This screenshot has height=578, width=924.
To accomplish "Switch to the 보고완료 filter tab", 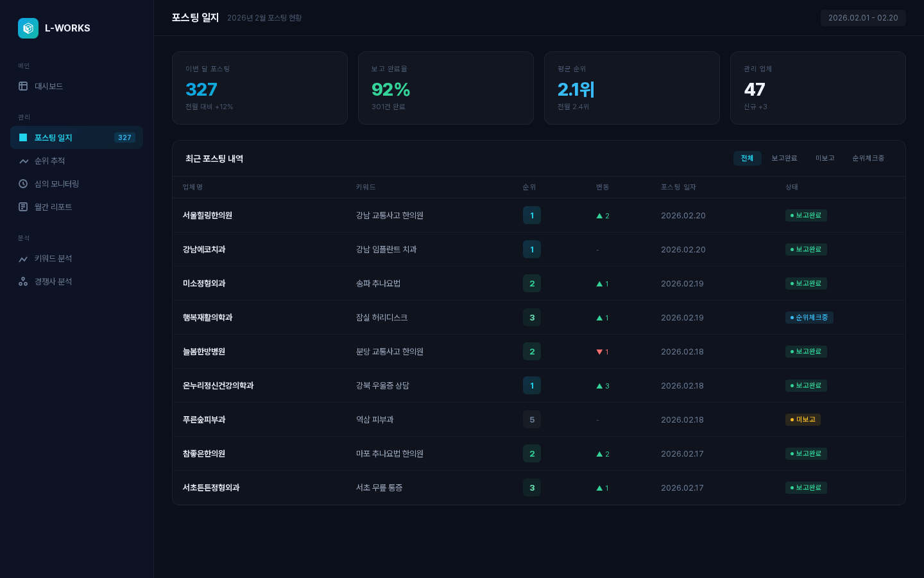I will coord(784,158).
